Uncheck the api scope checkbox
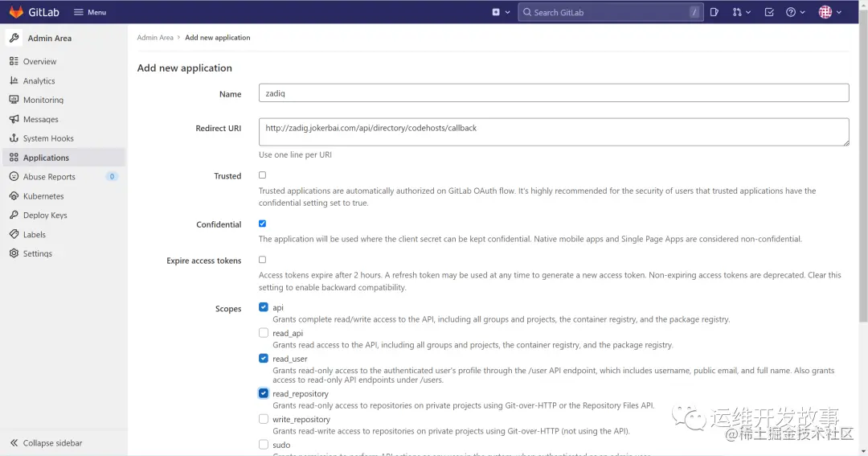The height and width of the screenshot is (456, 868). click(x=264, y=307)
